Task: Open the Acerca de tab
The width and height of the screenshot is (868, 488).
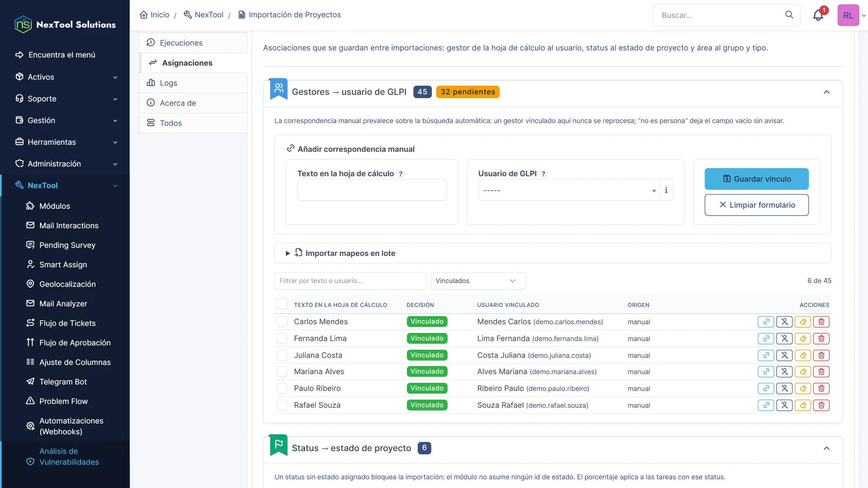Action: (x=194, y=103)
